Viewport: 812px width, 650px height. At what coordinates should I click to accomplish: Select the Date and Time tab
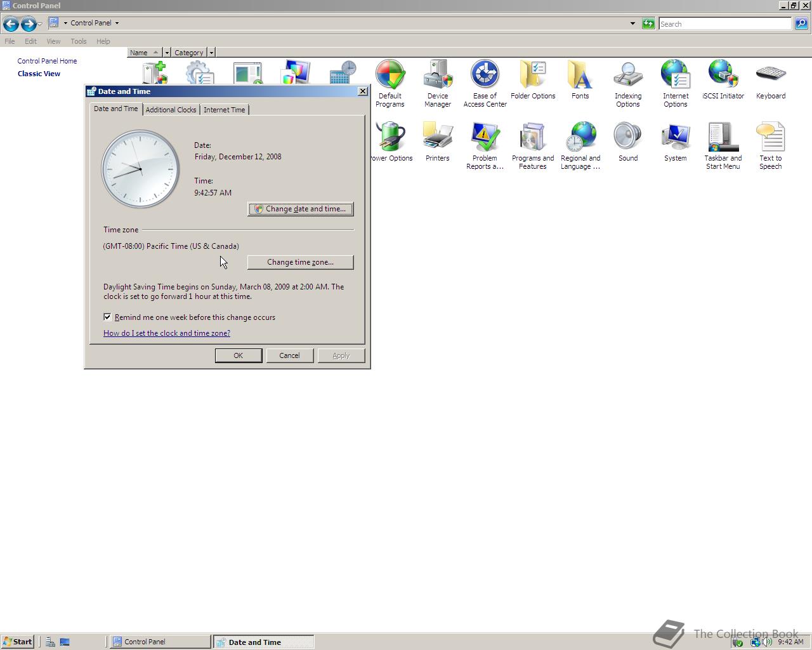[115, 109]
